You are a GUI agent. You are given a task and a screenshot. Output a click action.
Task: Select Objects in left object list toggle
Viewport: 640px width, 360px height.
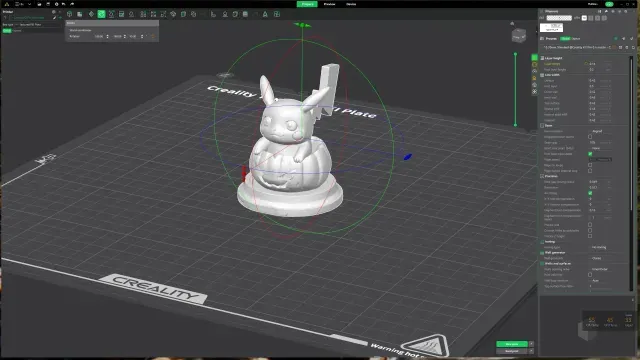(17, 31)
